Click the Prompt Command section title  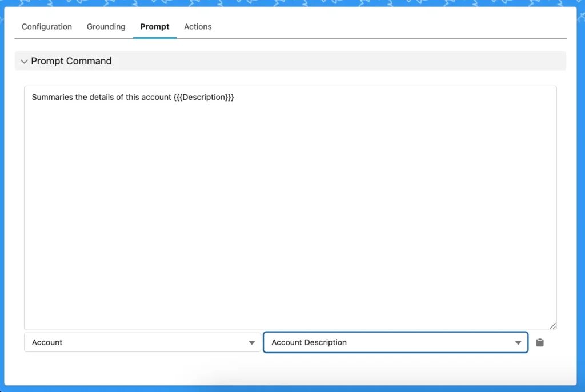click(x=71, y=61)
